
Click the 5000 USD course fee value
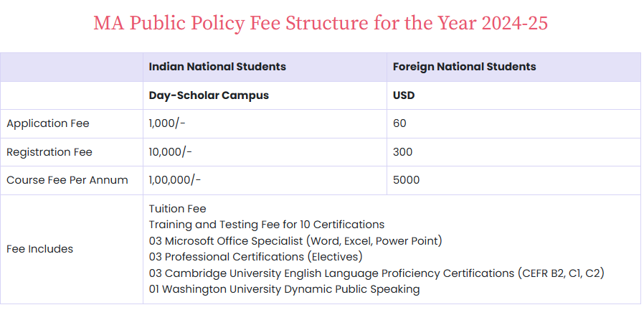pyautogui.click(x=407, y=180)
